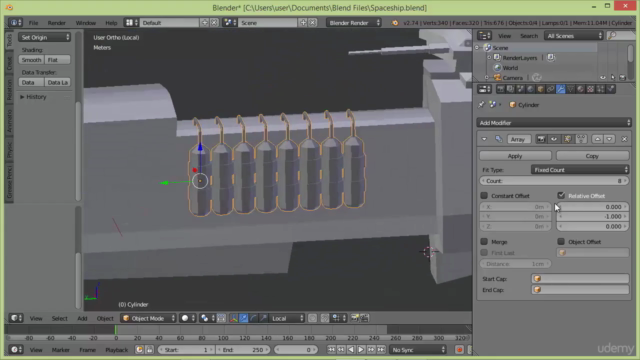
Task: Collapse the Array modifier panel triangle
Action: (x=484, y=139)
